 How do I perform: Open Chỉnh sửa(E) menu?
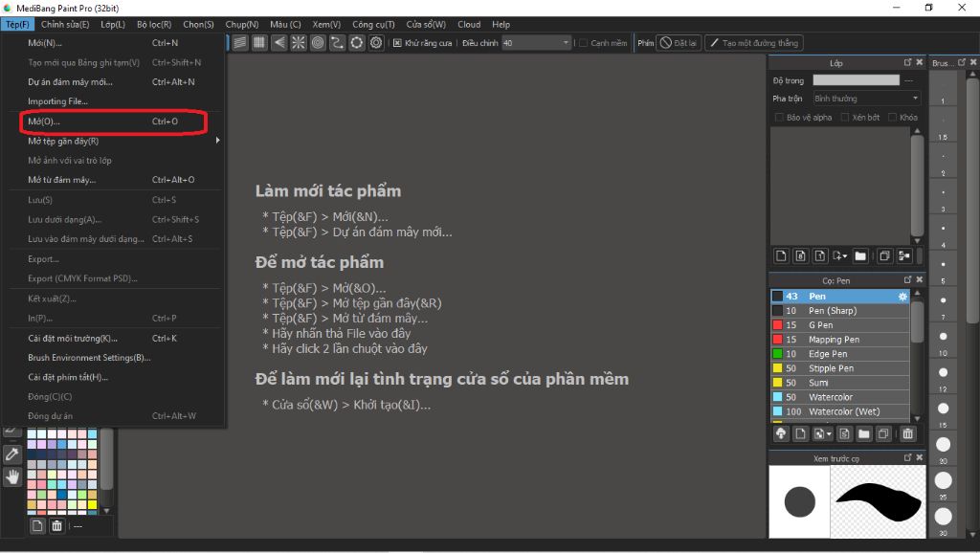click(65, 24)
